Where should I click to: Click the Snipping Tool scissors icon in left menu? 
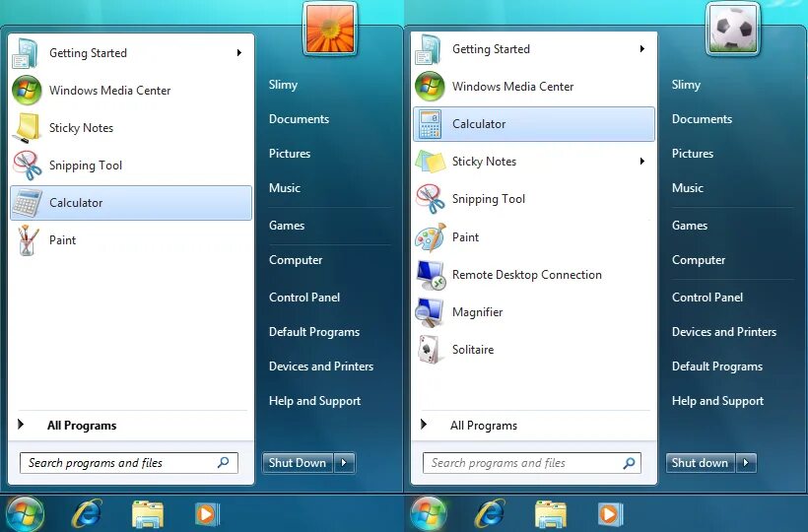[28, 166]
